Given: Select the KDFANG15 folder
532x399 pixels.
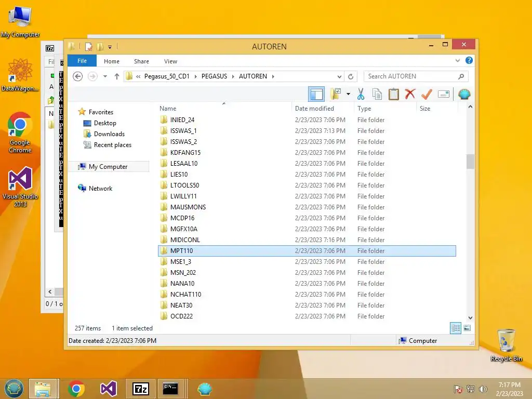Looking at the screenshot, I should click(x=185, y=152).
